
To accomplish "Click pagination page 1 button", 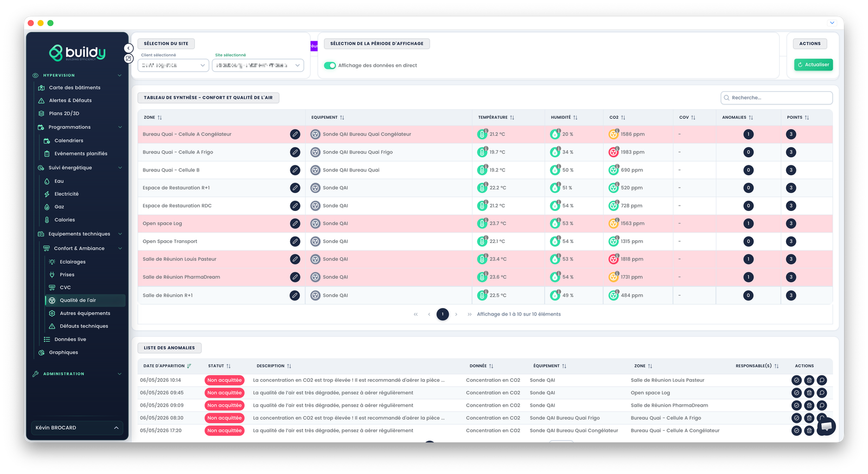I will 443,315.
